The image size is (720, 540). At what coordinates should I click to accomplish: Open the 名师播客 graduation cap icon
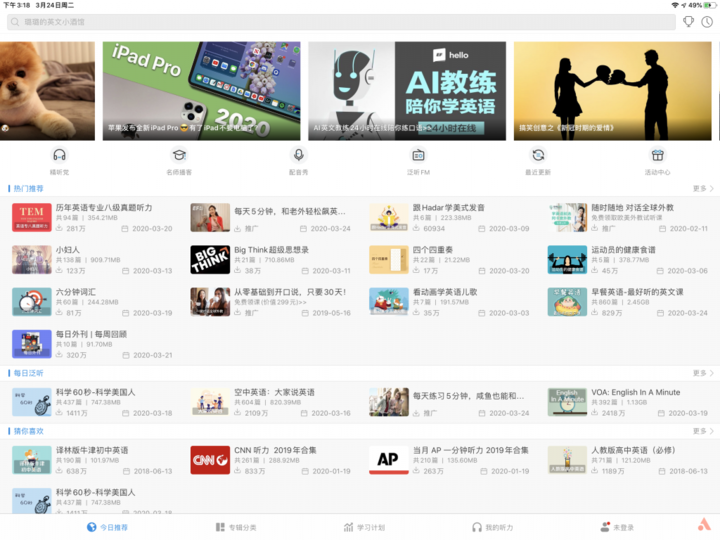pos(179,155)
